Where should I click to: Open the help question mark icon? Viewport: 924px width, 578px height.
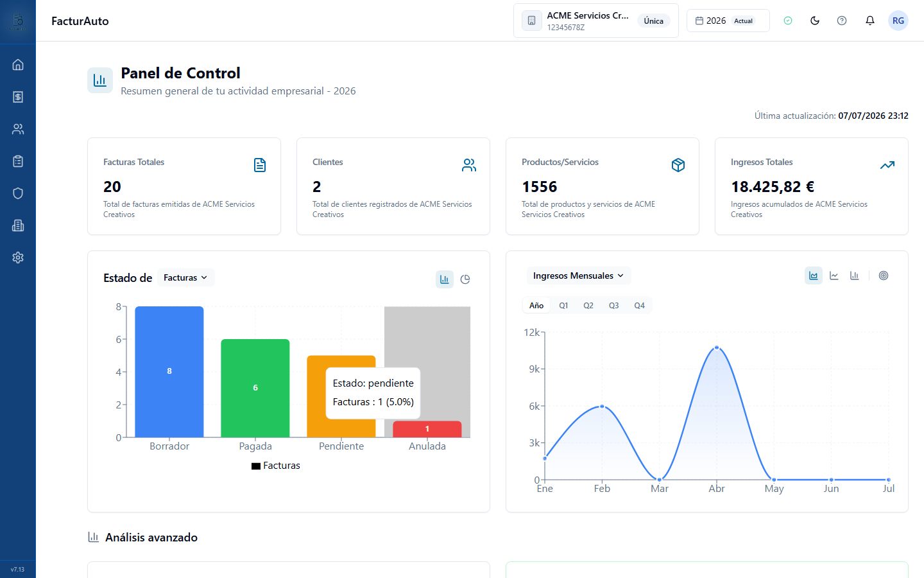tap(842, 21)
